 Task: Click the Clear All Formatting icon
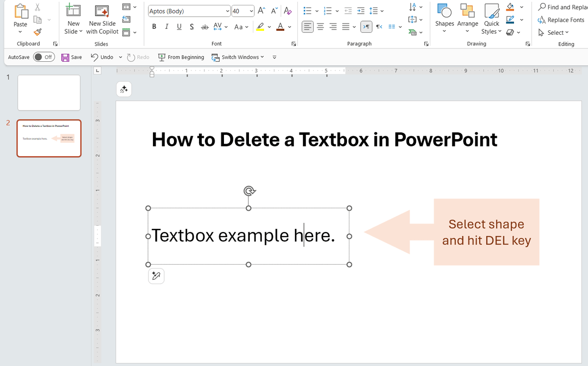(x=288, y=11)
